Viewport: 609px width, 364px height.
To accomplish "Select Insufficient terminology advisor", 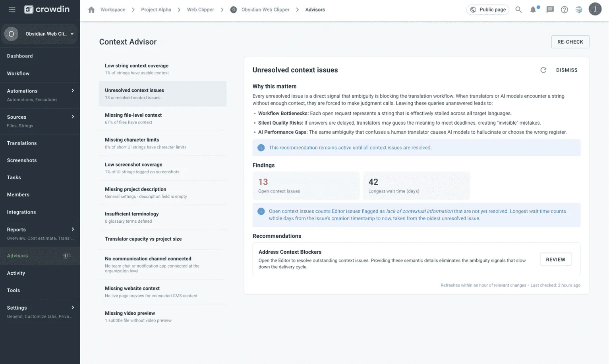I will tap(162, 217).
